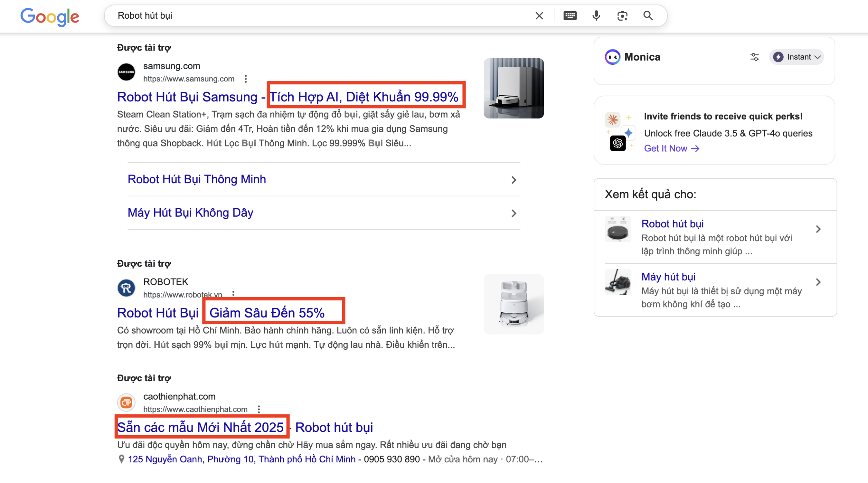Click the https://www.caothienphat.com URL text
Image resolution: width=868 pixels, height=483 pixels.
tap(195, 409)
